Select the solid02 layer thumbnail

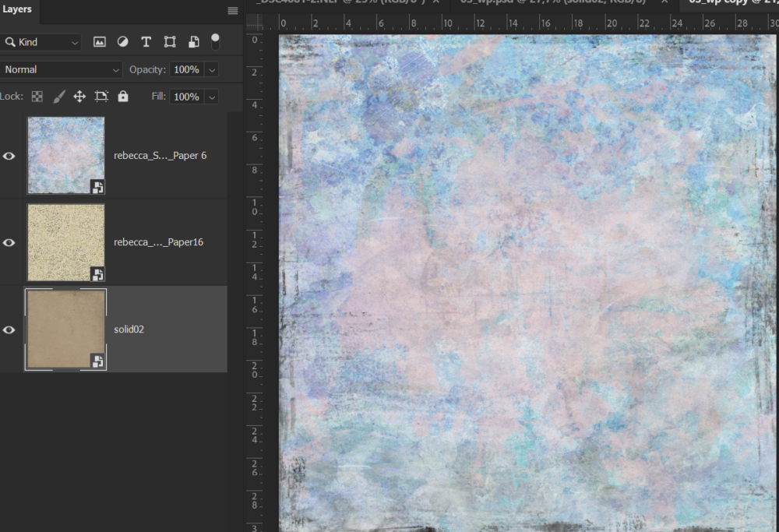tap(66, 329)
